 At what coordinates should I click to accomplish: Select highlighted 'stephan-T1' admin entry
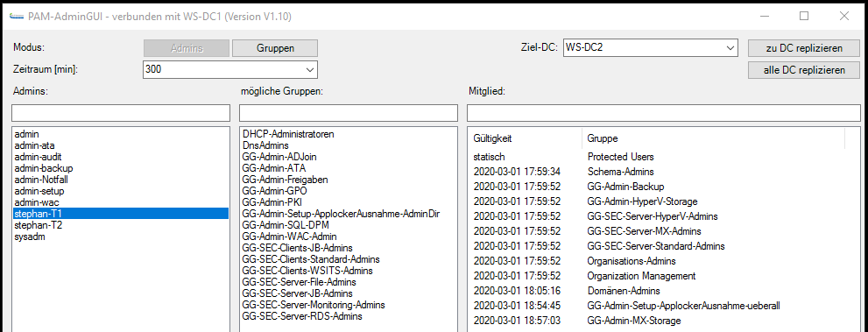[121, 214]
